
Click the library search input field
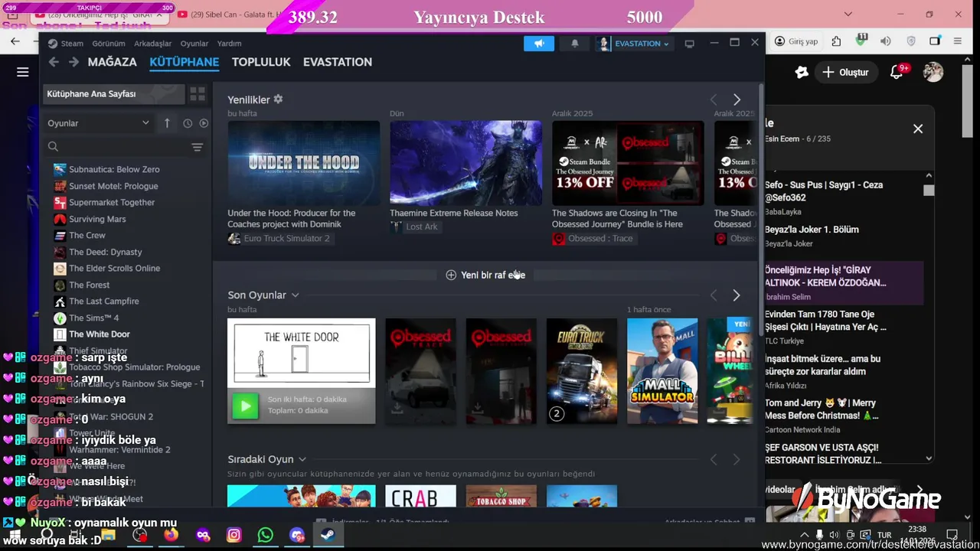coord(122,147)
